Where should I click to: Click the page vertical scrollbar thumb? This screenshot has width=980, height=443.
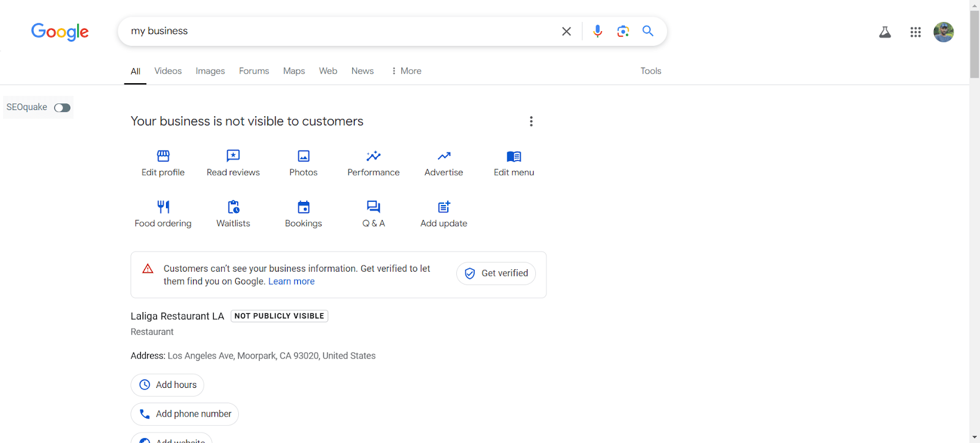[x=974, y=44]
